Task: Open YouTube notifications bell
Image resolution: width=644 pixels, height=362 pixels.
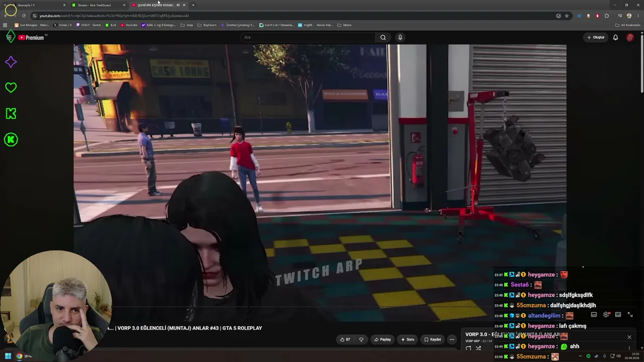Action: [x=615, y=37]
